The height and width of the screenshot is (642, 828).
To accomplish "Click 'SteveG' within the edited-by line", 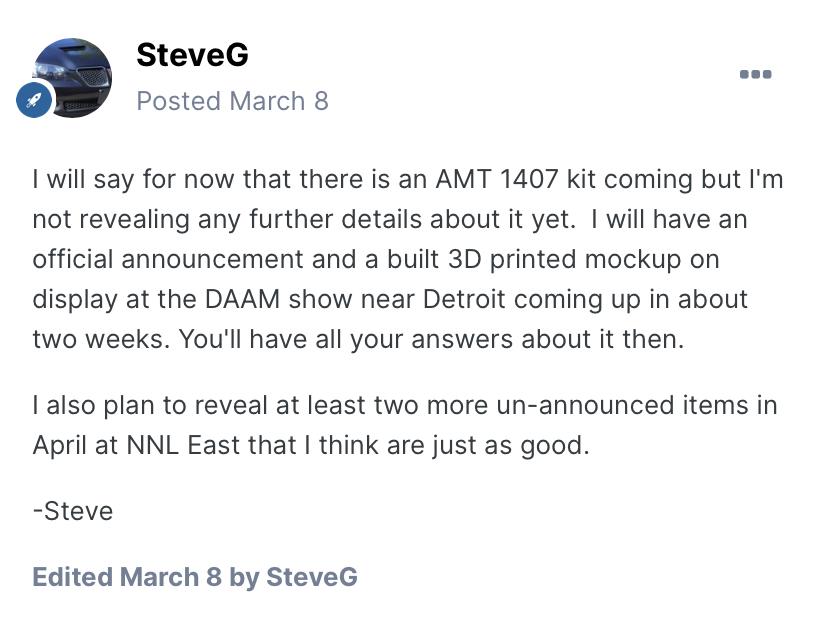I will [x=312, y=577].
